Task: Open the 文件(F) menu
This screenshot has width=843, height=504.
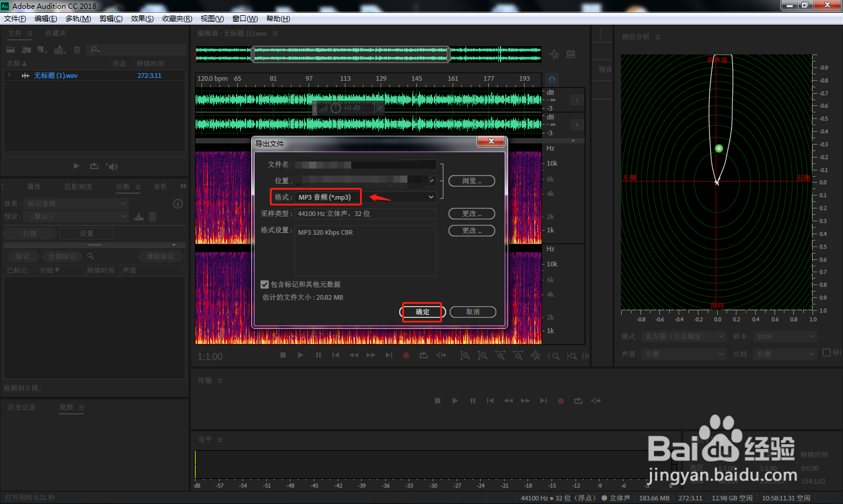Action: pos(15,19)
